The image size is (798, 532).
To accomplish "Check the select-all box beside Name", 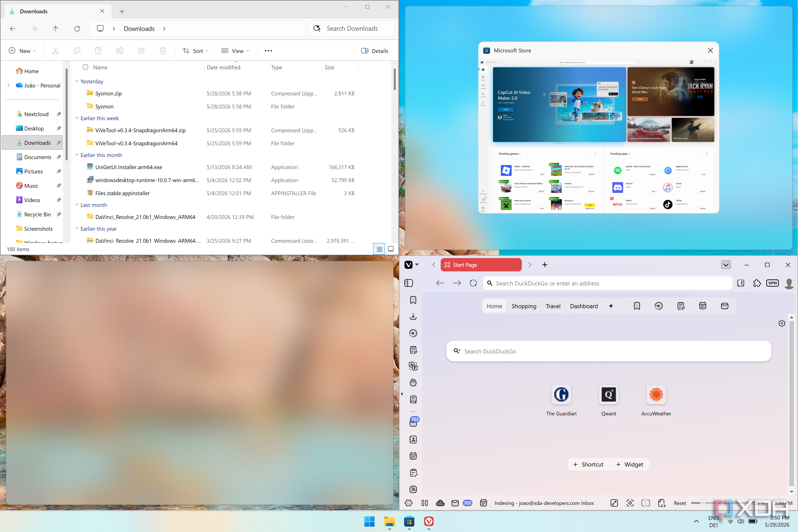I will [x=85, y=67].
